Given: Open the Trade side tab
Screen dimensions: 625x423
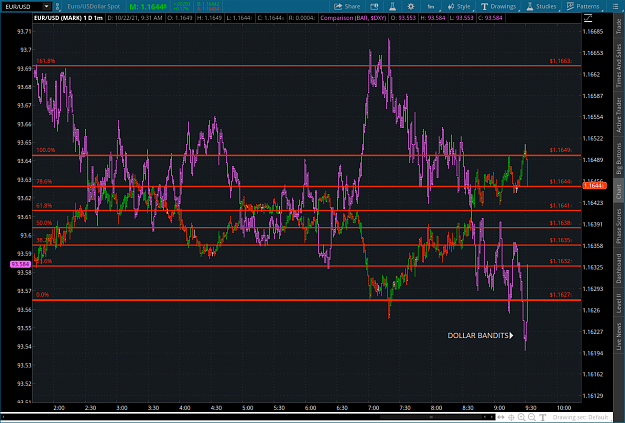Looking at the screenshot, I should [619, 26].
